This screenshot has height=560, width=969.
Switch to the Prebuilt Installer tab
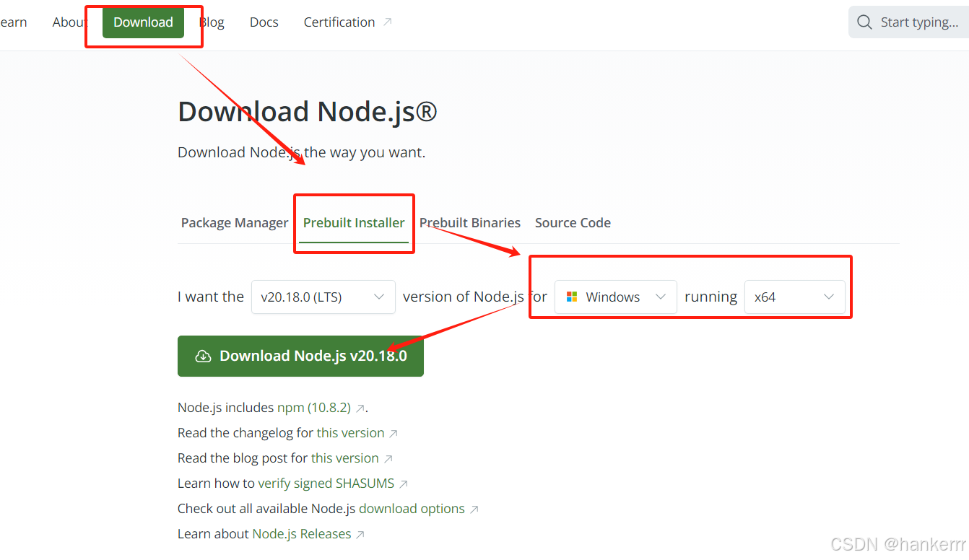[x=354, y=223]
